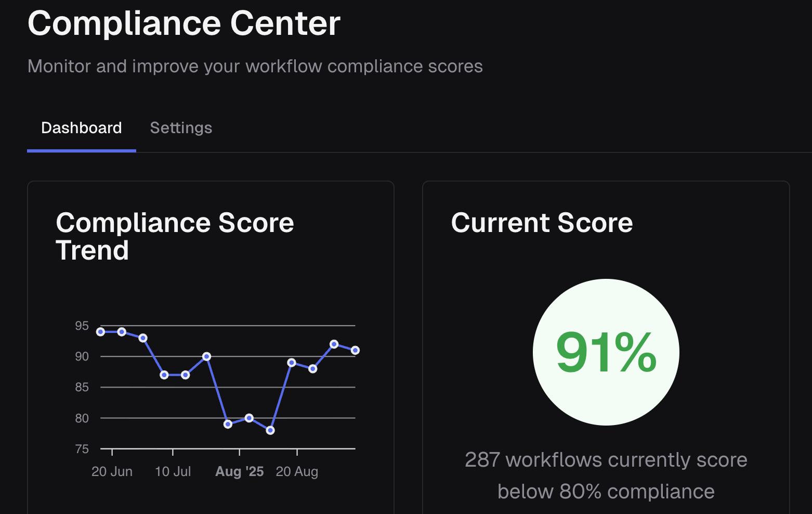Click the "20 Jun" x-axis label
Screen dimensions: 812x514
coord(112,471)
